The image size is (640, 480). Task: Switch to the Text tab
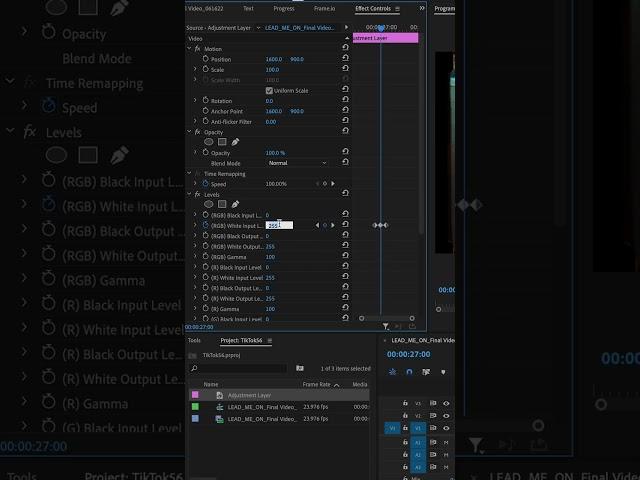tap(248, 8)
